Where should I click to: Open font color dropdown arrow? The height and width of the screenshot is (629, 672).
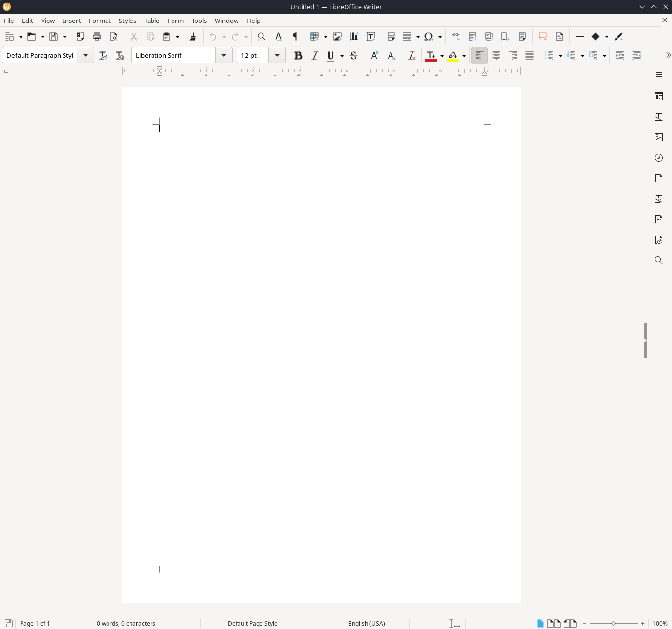[x=442, y=56]
